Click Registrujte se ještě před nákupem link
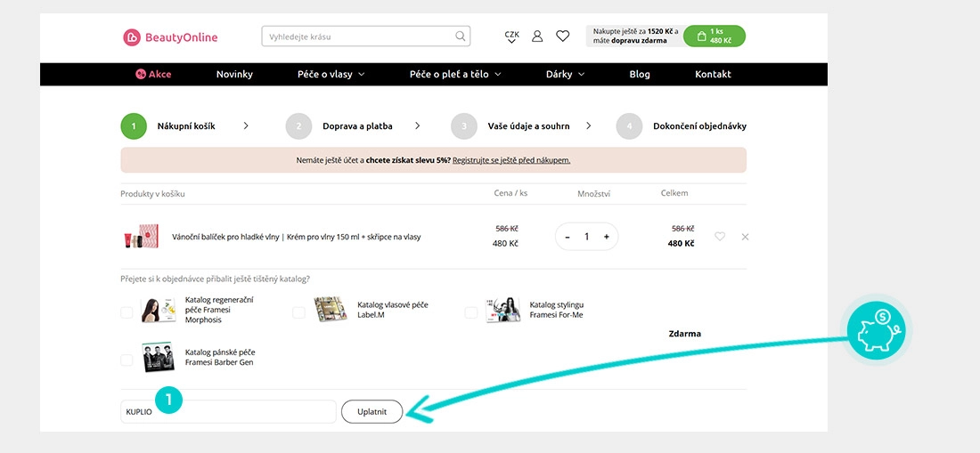 pyautogui.click(x=511, y=160)
